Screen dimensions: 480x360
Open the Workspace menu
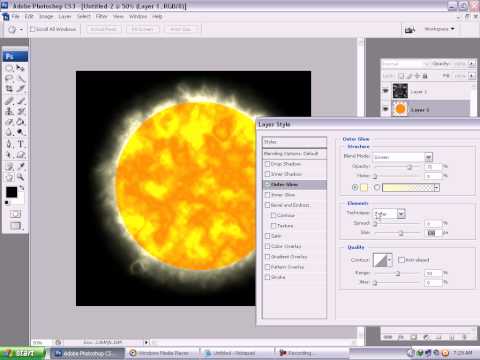tap(439, 29)
